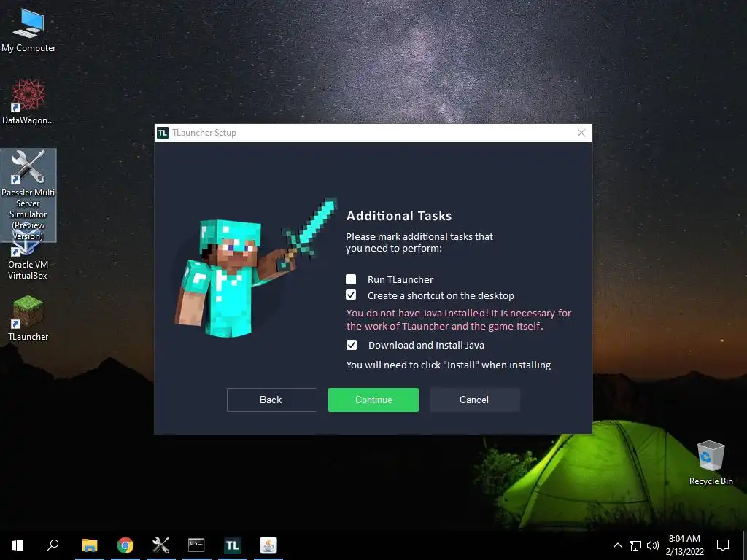
Task: Click the Back button
Action: pyautogui.click(x=271, y=400)
